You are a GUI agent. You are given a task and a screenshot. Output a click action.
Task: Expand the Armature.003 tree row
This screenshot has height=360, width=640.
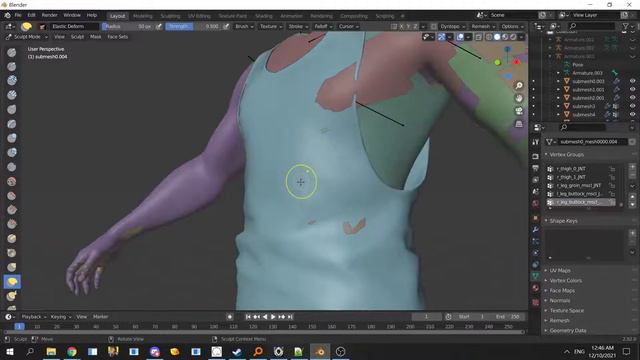tap(558, 73)
